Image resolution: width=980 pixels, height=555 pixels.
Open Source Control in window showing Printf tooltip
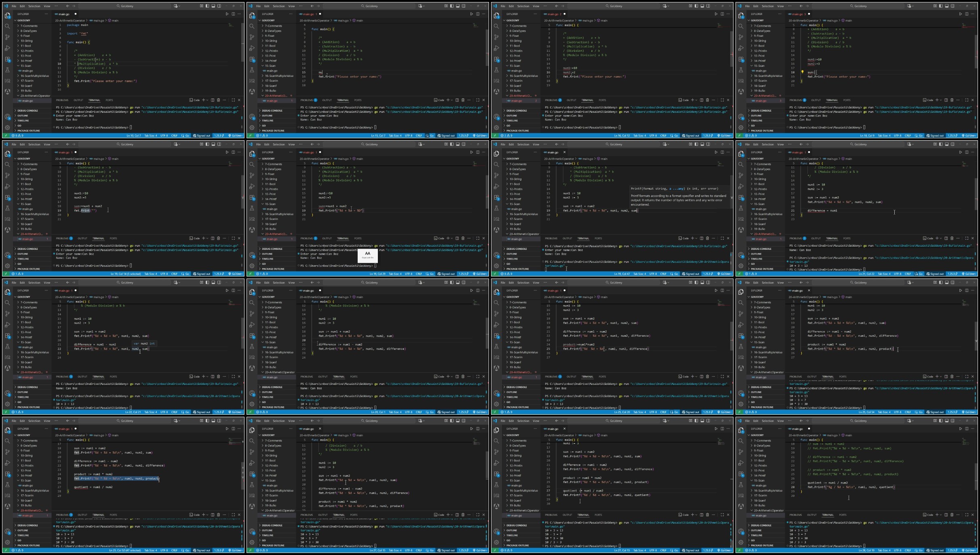coord(496,175)
